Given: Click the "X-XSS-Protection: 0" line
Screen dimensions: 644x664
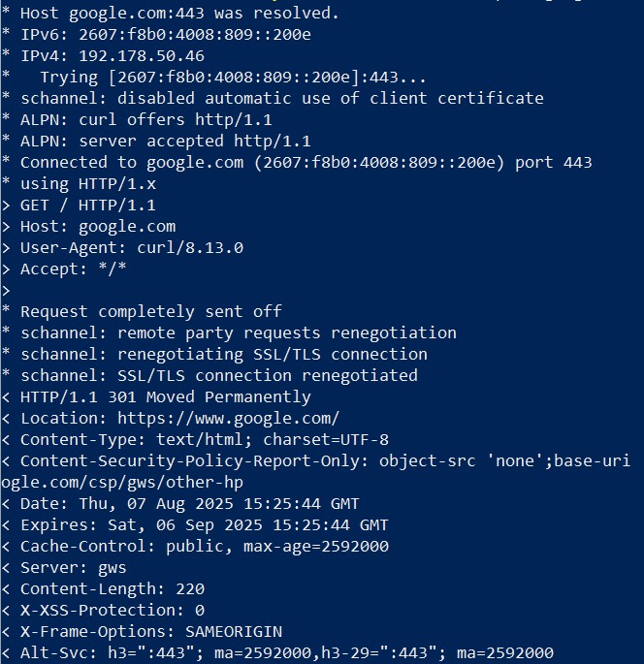Looking at the screenshot, I should [112, 611].
